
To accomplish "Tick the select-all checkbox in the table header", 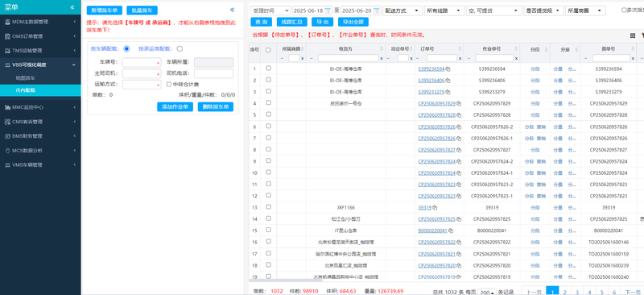I will (268, 50).
